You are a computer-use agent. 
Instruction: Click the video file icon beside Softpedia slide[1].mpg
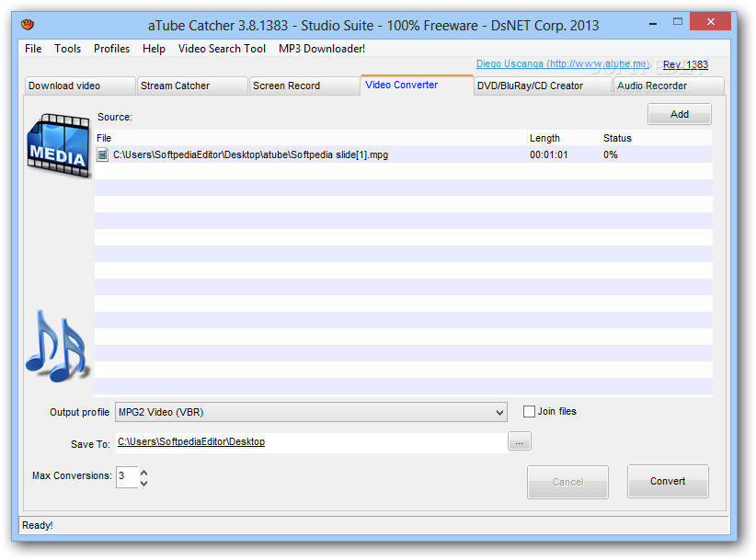103,154
